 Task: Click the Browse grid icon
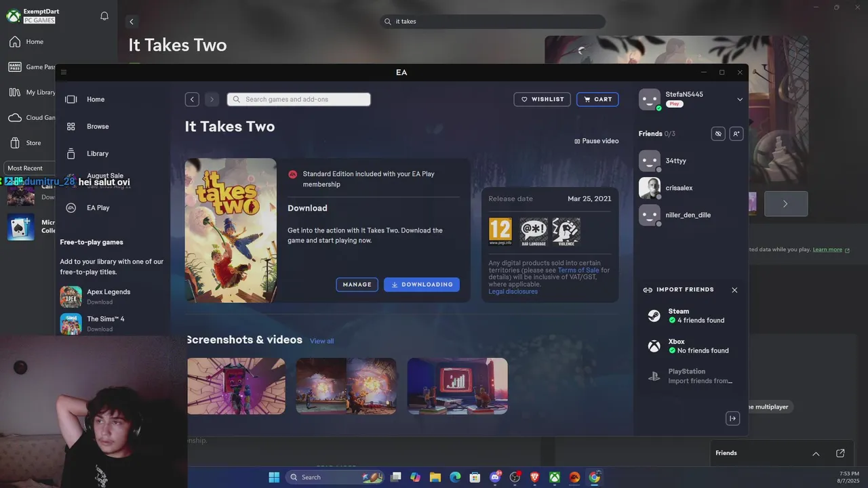pos(71,127)
